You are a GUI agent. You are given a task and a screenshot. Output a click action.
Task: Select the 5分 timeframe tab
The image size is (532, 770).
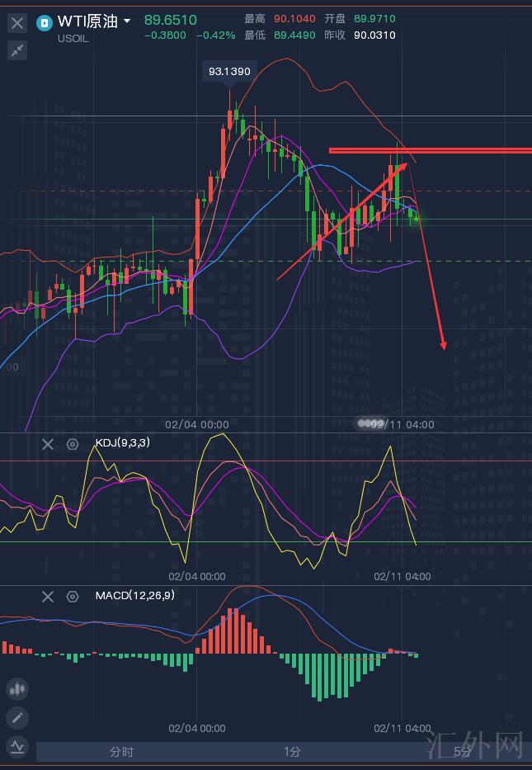click(462, 751)
